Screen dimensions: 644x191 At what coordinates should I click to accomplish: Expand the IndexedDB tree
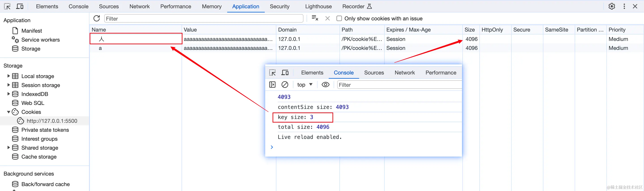pyautogui.click(x=8, y=94)
